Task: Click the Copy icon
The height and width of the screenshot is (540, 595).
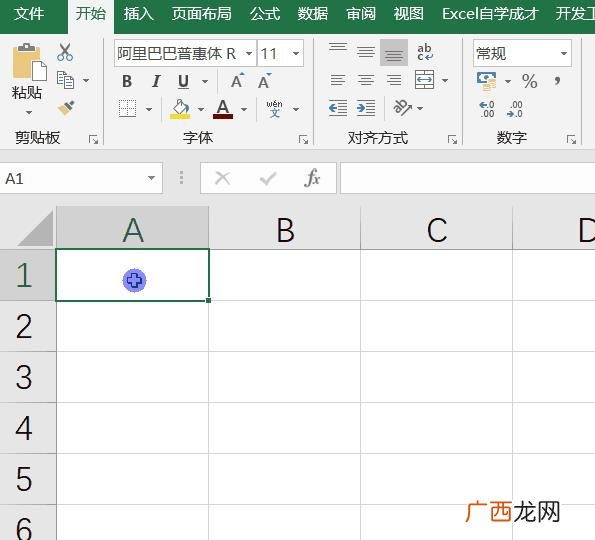Action: pyautogui.click(x=65, y=80)
